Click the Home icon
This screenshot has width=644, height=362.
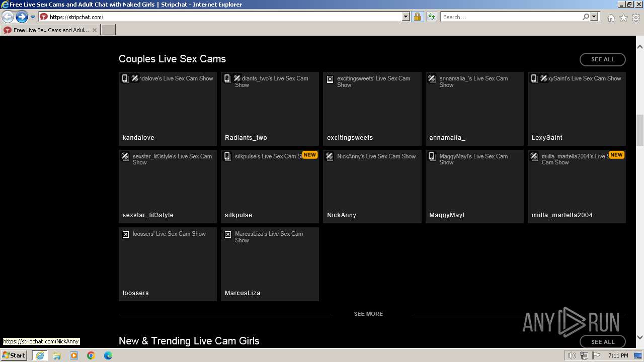pyautogui.click(x=611, y=18)
